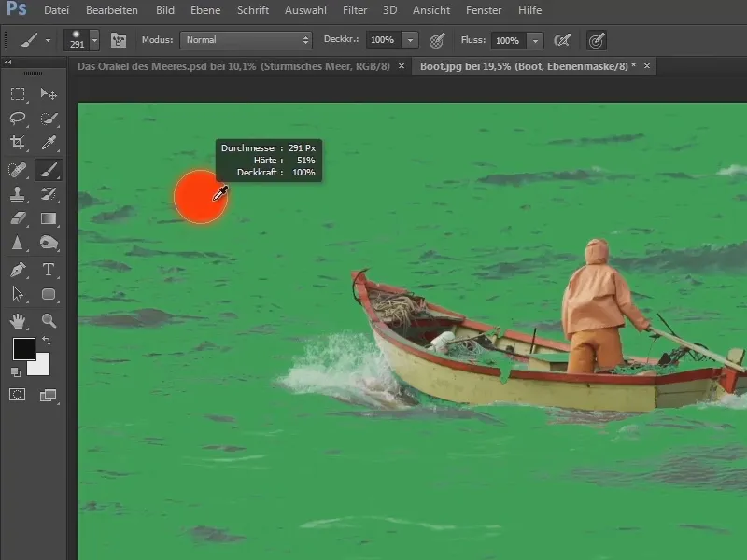747x560 pixels.
Task: Click the Photoshop Ps logo
Action: pos(17,8)
